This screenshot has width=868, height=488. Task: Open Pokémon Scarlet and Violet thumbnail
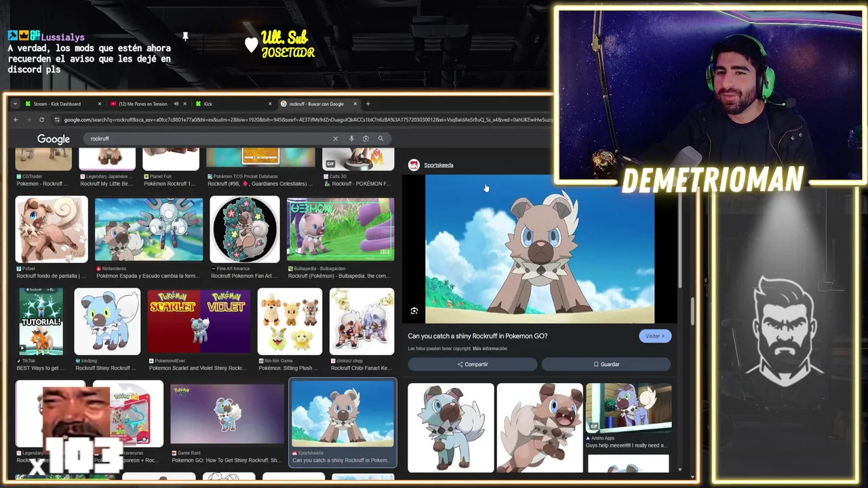199,321
